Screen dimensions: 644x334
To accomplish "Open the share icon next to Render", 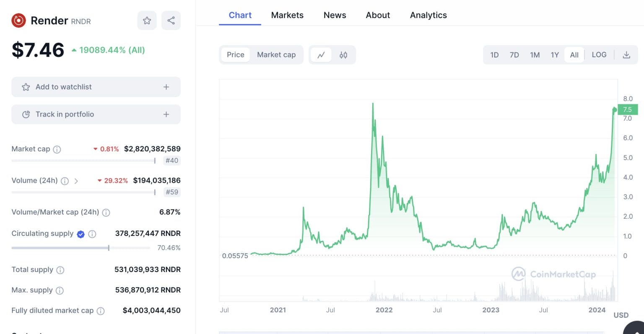I will coord(171,21).
